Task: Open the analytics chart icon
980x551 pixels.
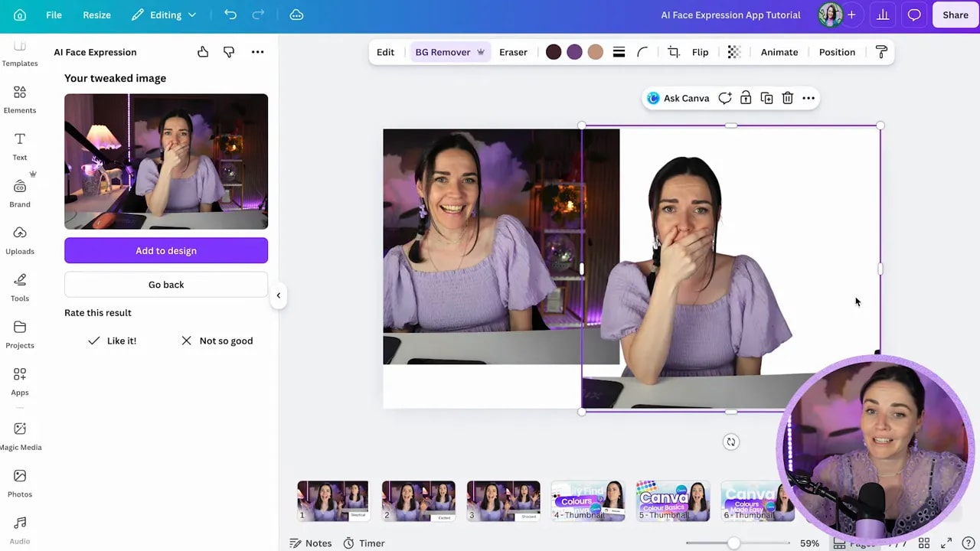Action: [x=883, y=15]
